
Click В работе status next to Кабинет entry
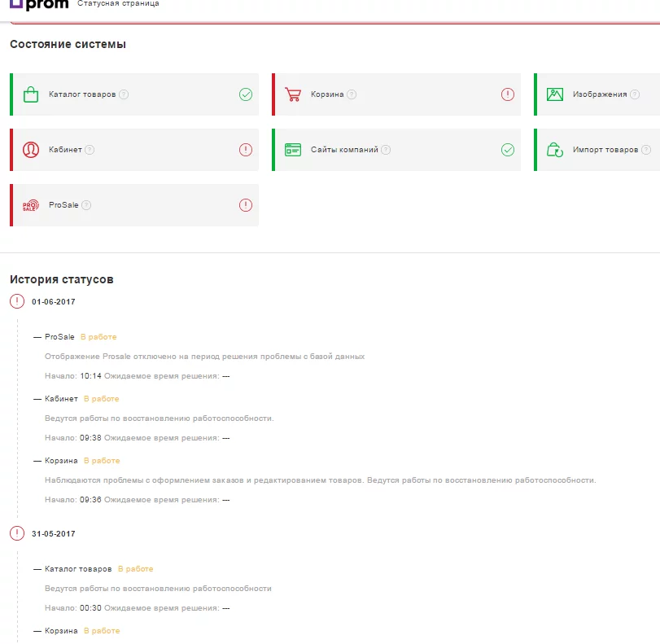pyautogui.click(x=102, y=399)
